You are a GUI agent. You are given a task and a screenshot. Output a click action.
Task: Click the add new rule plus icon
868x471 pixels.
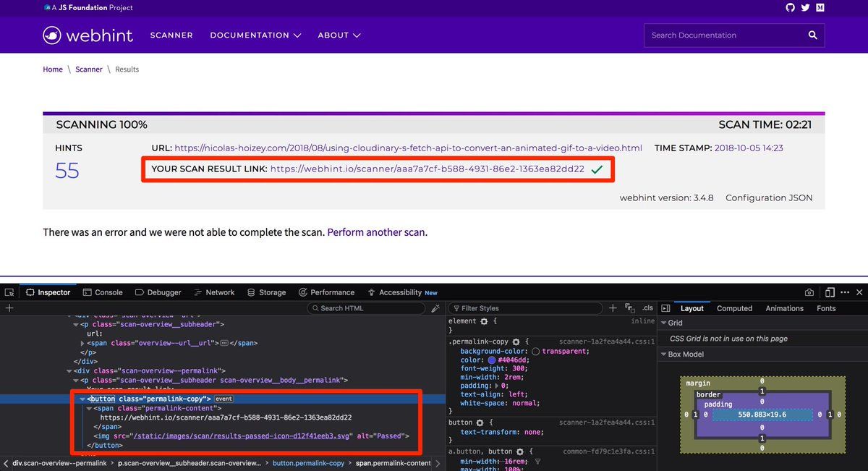[613, 308]
